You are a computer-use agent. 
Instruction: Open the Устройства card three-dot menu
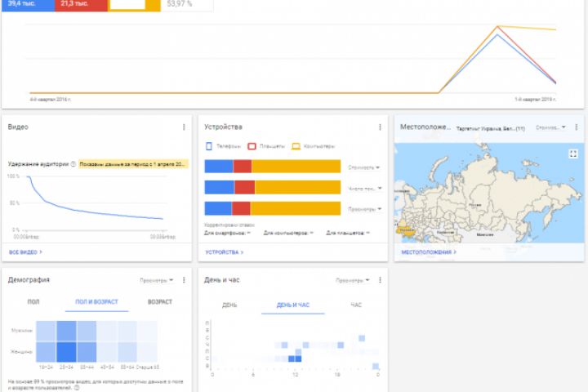coord(380,127)
